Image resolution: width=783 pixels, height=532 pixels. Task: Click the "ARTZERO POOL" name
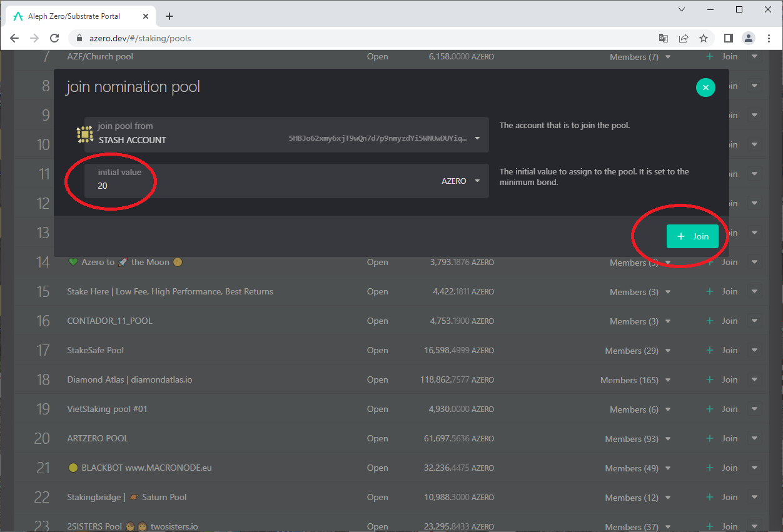tap(98, 438)
